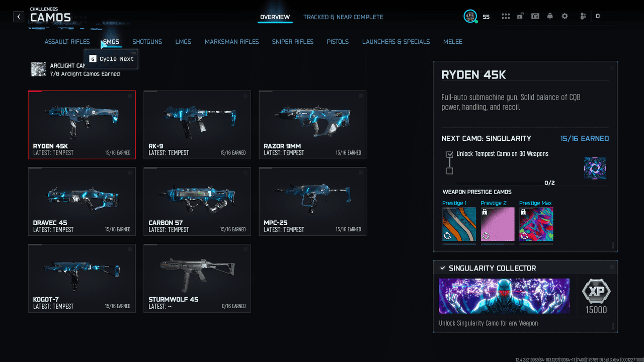The height and width of the screenshot is (362, 644).
Task: Select the Prestige Max camo swatch
Action: coord(536,224)
